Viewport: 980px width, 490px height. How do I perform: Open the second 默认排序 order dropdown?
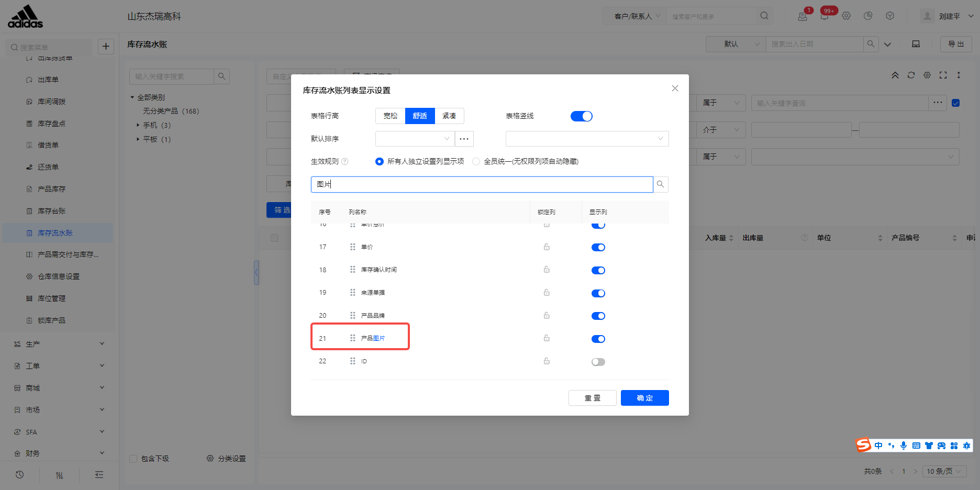587,139
